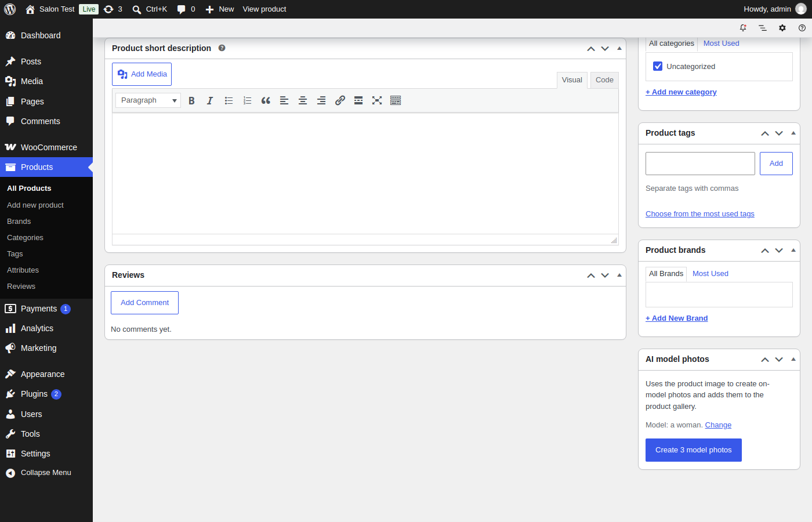This screenshot has width=812, height=522.
Task: Insert a blockquote in short description
Action: click(266, 100)
